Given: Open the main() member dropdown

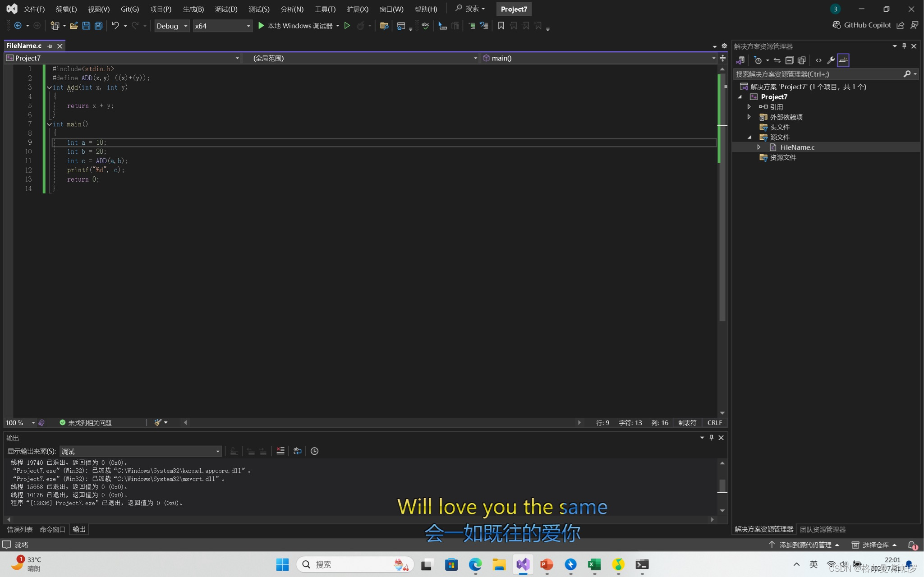Looking at the screenshot, I should tap(599, 58).
